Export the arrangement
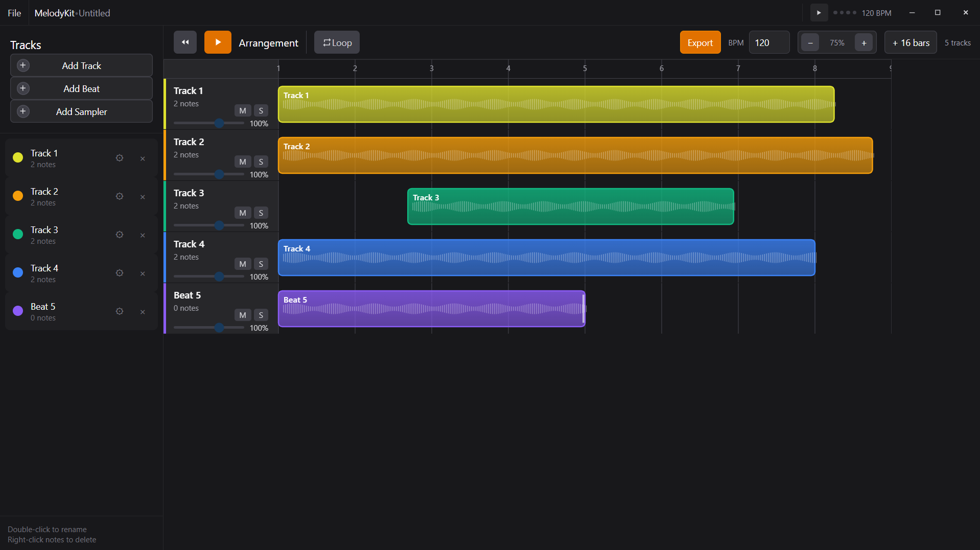The height and width of the screenshot is (550, 980). pyautogui.click(x=699, y=42)
